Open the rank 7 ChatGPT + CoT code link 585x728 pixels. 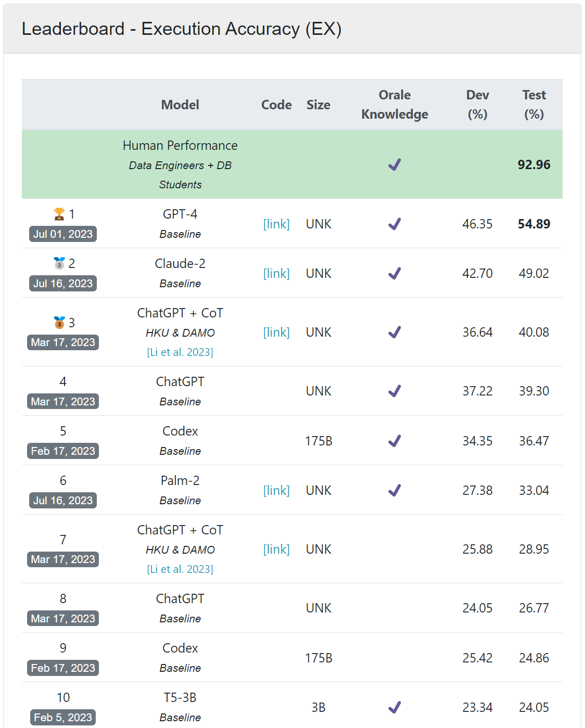[x=276, y=548]
